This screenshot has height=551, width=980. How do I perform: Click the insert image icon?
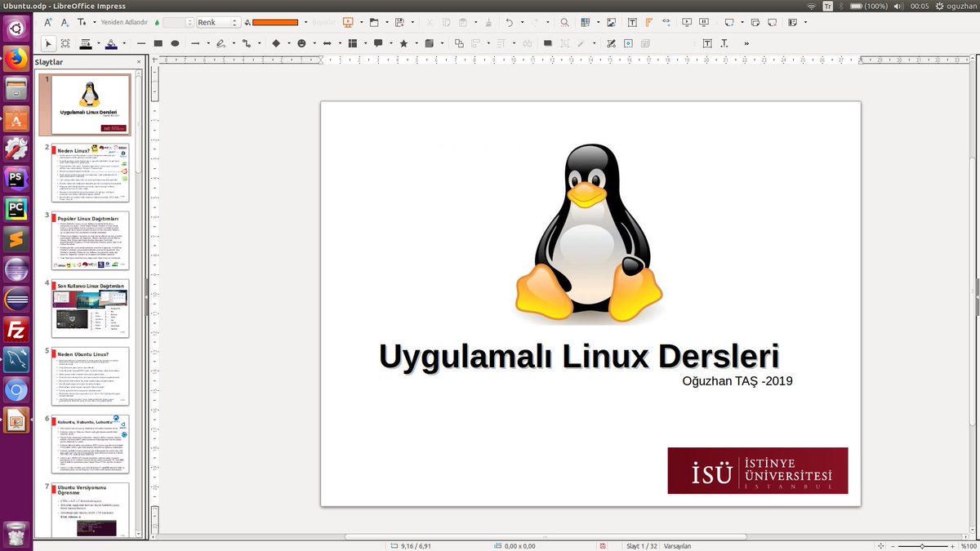tap(611, 22)
